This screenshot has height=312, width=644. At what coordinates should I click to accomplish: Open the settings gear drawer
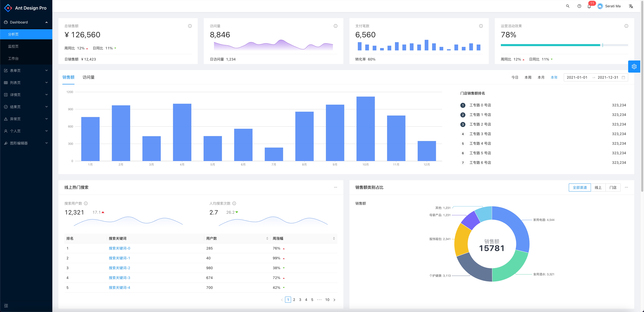pos(634,66)
